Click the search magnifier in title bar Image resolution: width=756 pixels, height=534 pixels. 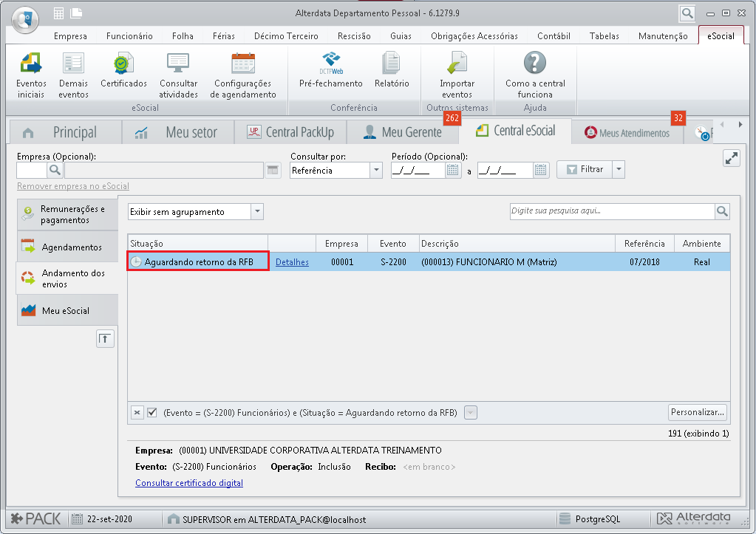pos(687,13)
